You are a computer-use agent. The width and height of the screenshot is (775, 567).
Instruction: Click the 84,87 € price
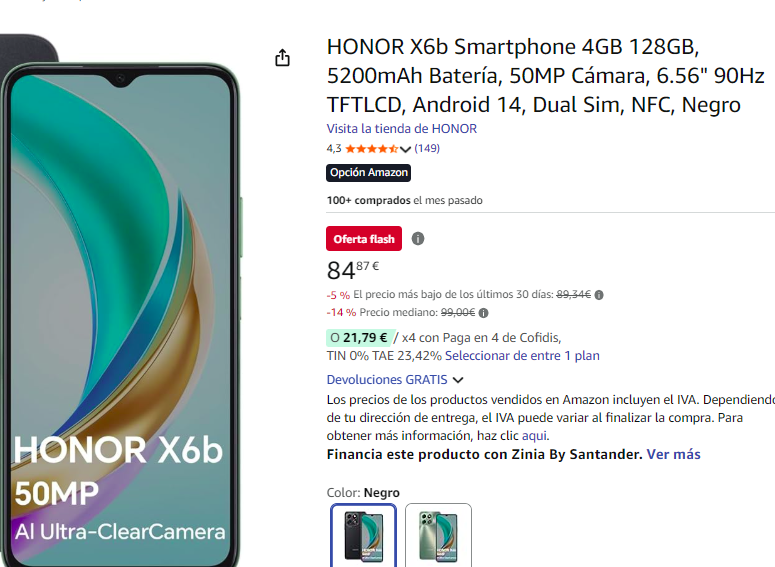pyautogui.click(x=353, y=270)
